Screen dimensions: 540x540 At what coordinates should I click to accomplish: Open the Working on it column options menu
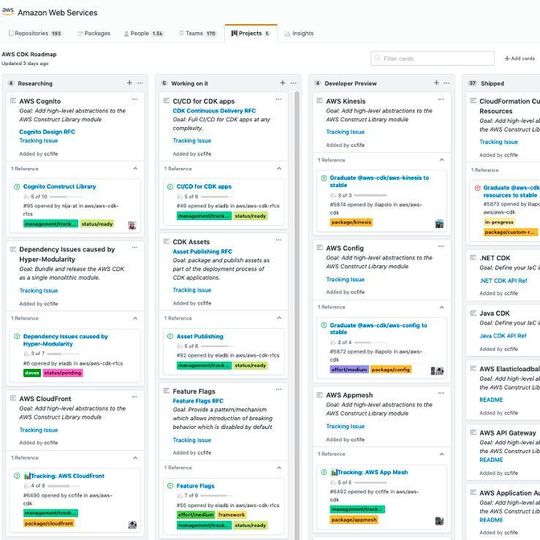(x=293, y=83)
